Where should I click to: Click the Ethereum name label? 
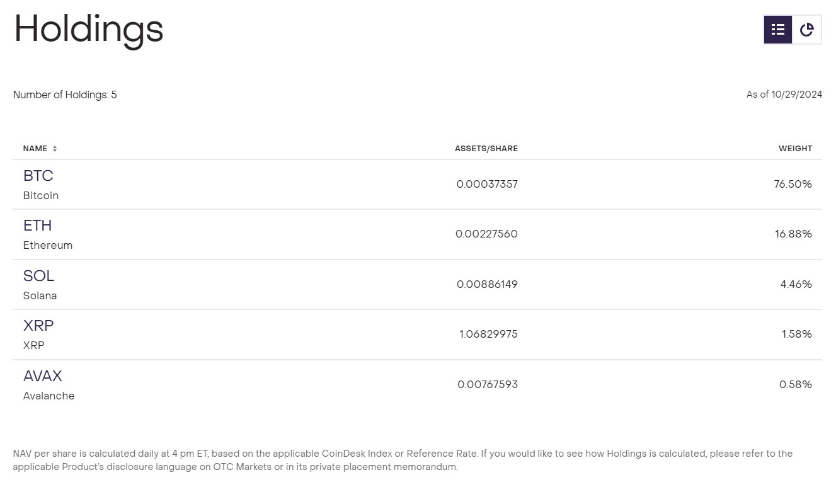[48, 245]
